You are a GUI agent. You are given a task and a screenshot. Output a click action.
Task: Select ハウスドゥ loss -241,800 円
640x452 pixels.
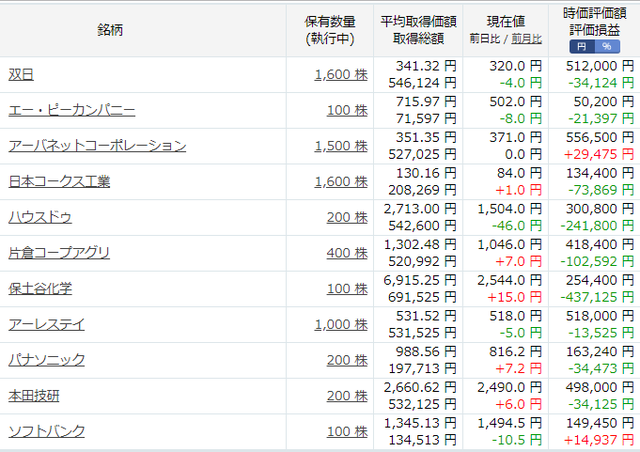597,225
